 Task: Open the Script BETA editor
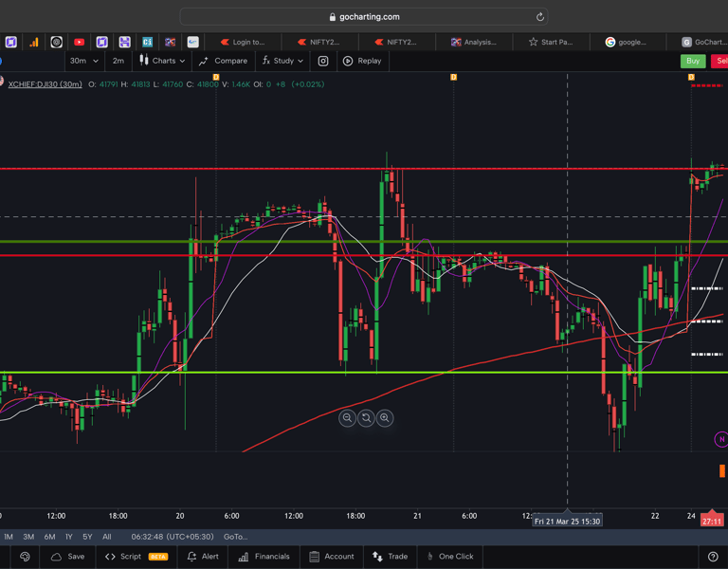(136, 557)
